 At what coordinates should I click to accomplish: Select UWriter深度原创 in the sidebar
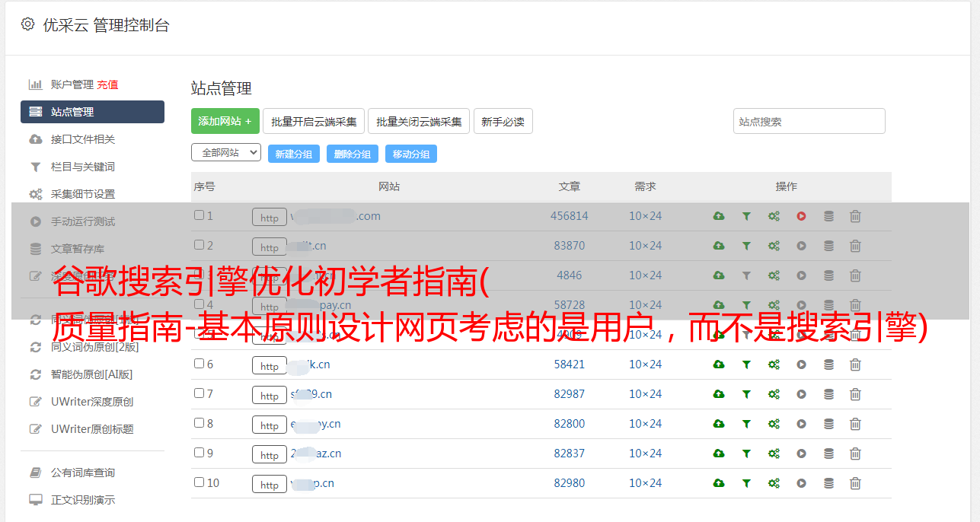coord(92,402)
